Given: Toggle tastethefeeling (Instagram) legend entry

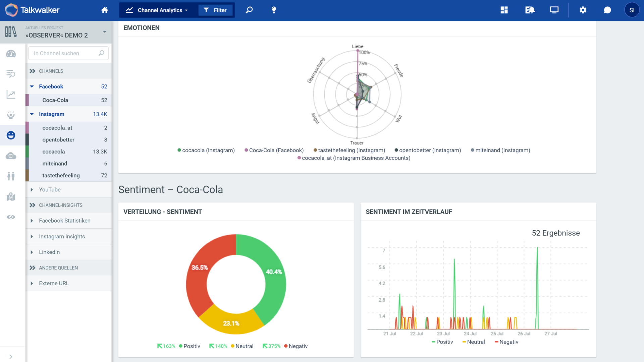Looking at the screenshot, I should pos(349,150).
